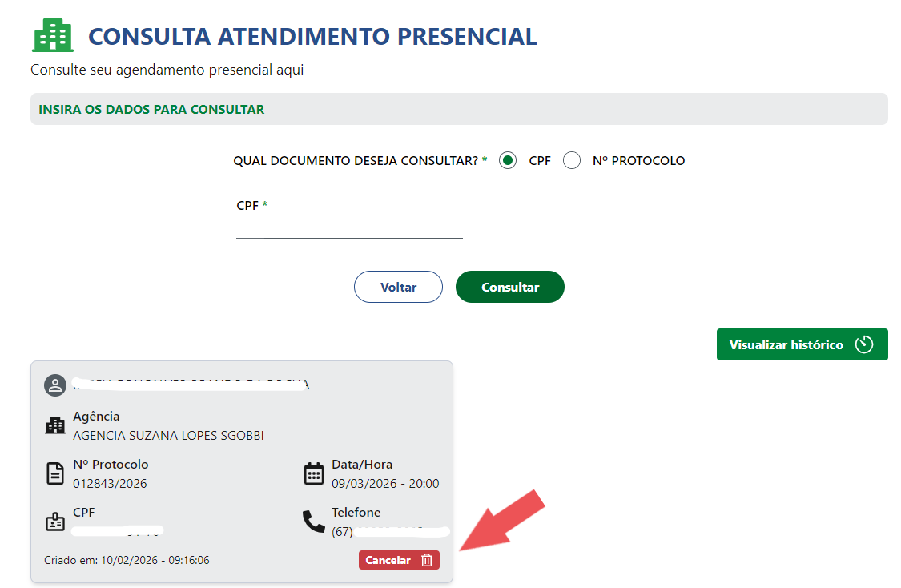Click the user avatar icon in card
This screenshot has height=588, width=901.
click(x=54, y=385)
